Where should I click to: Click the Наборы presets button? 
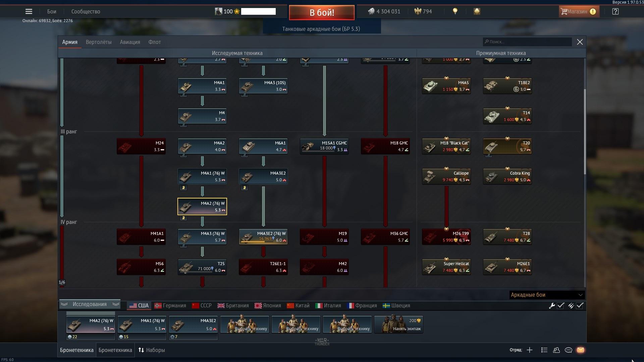[x=152, y=350]
